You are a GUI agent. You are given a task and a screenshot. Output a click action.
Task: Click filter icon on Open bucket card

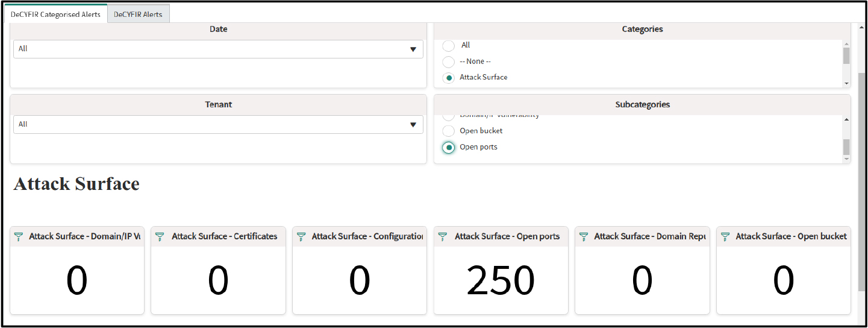point(726,236)
